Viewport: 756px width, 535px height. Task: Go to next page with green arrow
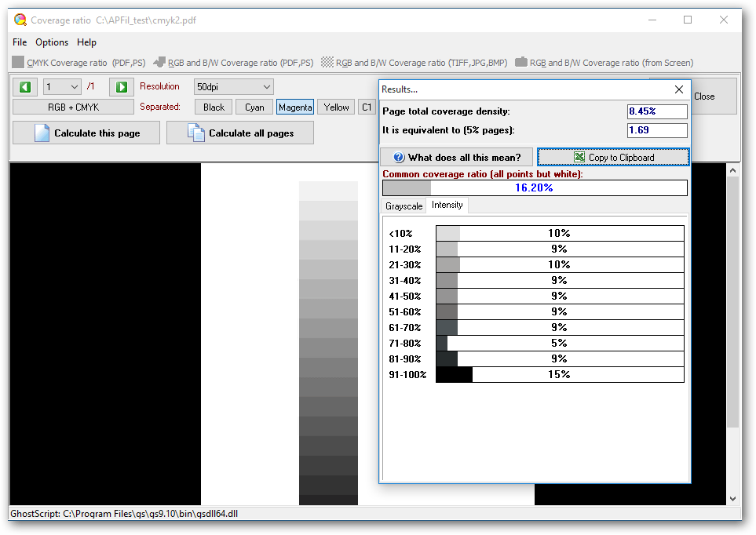click(120, 86)
